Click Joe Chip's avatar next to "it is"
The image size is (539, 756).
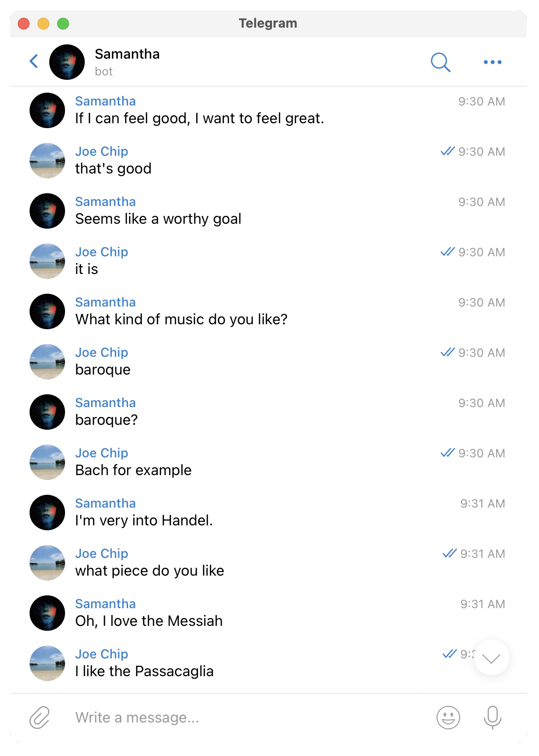click(x=47, y=261)
